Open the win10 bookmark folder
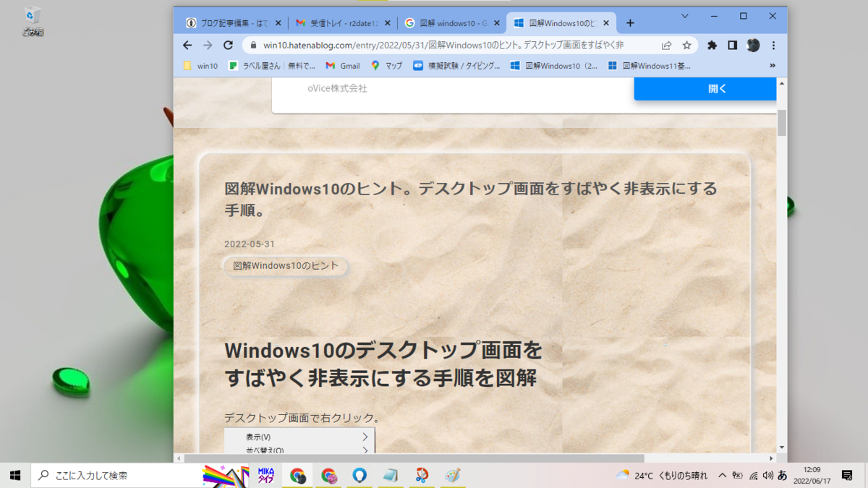Screen dimensions: 868x488 click(x=200, y=65)
